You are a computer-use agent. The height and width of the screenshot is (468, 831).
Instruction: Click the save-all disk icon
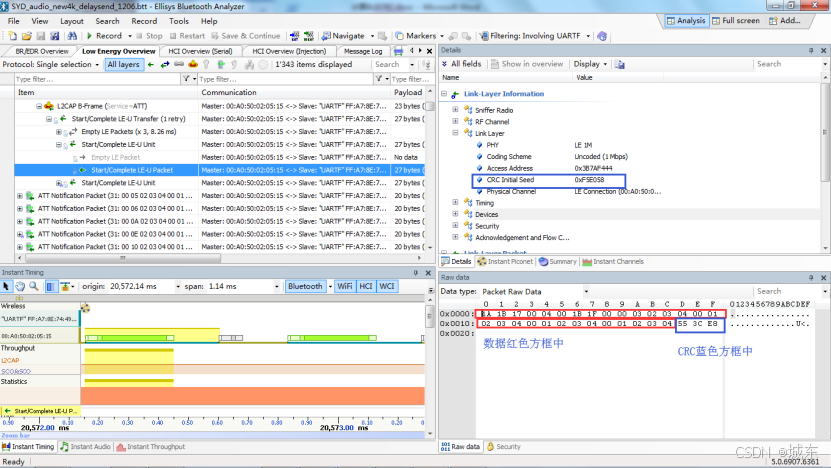[55, 36]
